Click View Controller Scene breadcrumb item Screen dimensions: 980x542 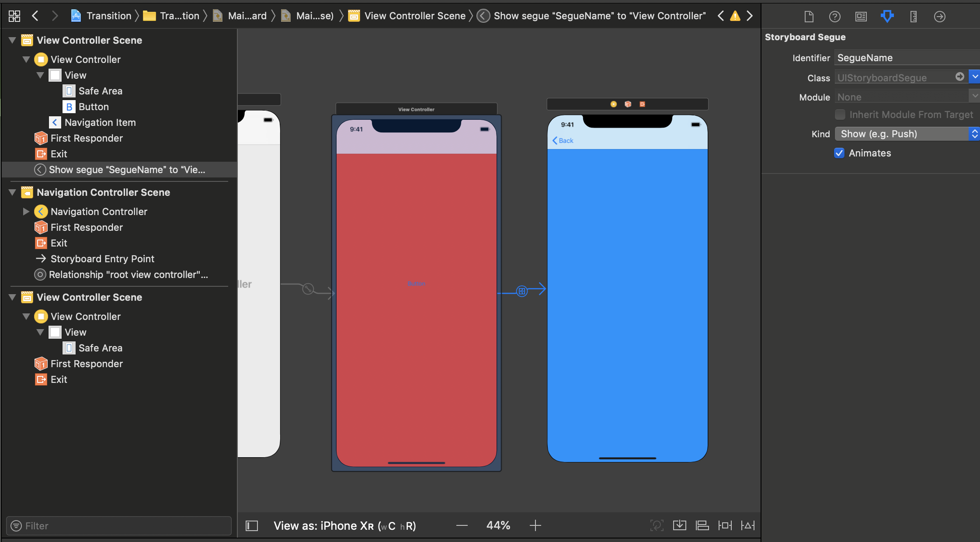(415, 16)
